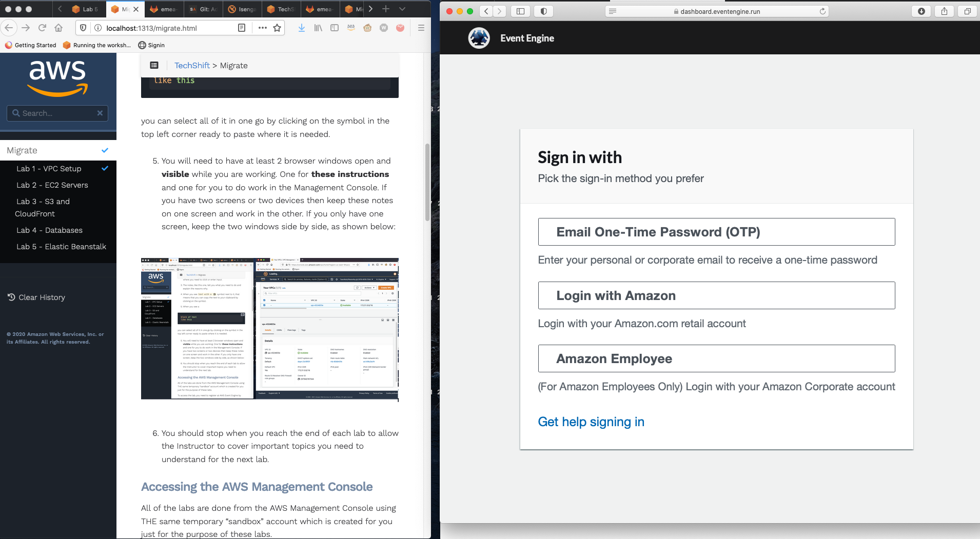Toggle reader view in Firefox address bar
980x539 pixels.
coord(242,28)
